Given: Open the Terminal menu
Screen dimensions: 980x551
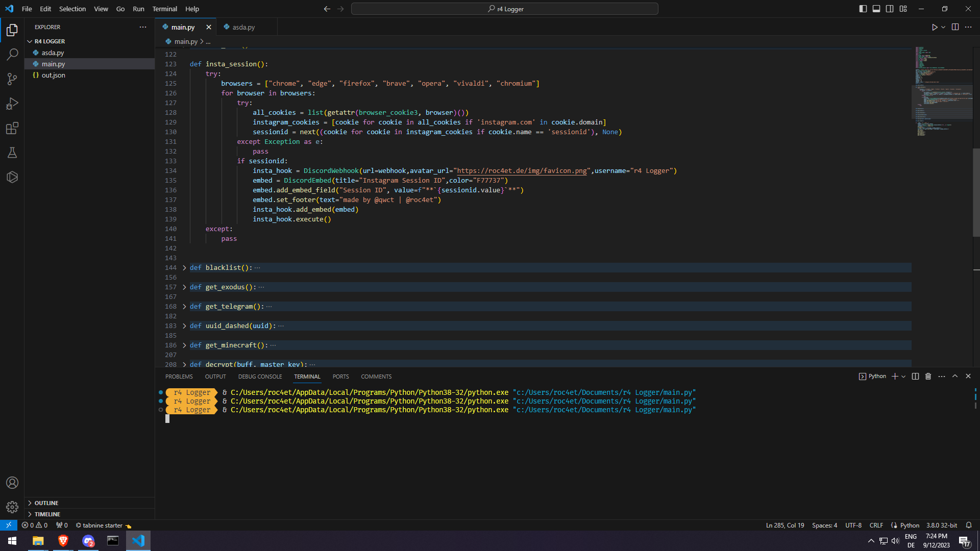Looking at the screenshot, I should click(164, 9).
